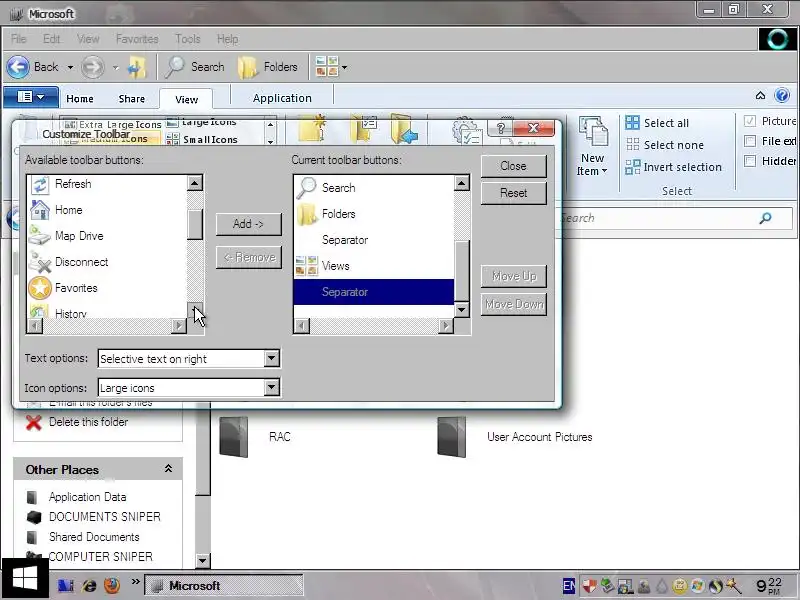Click the Folders toolbar icon

248,67
